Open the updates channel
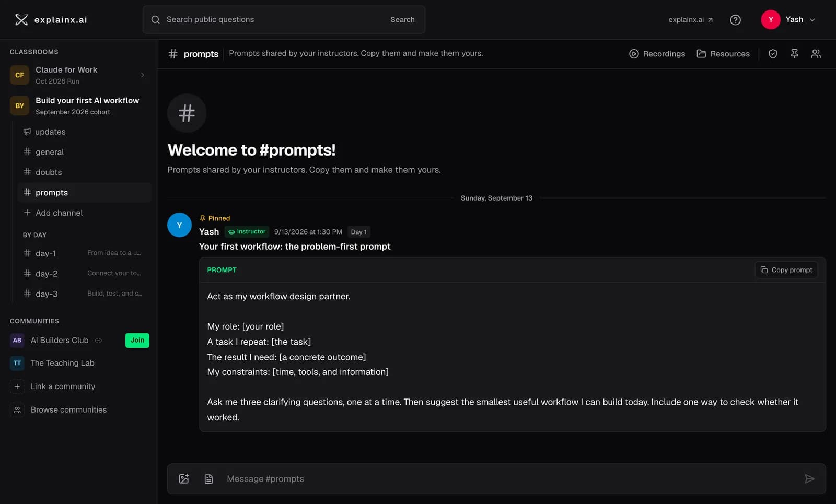 [84, 132]
